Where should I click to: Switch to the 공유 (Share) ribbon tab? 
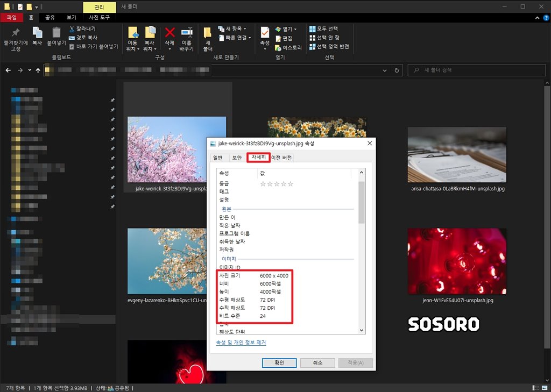50,17
